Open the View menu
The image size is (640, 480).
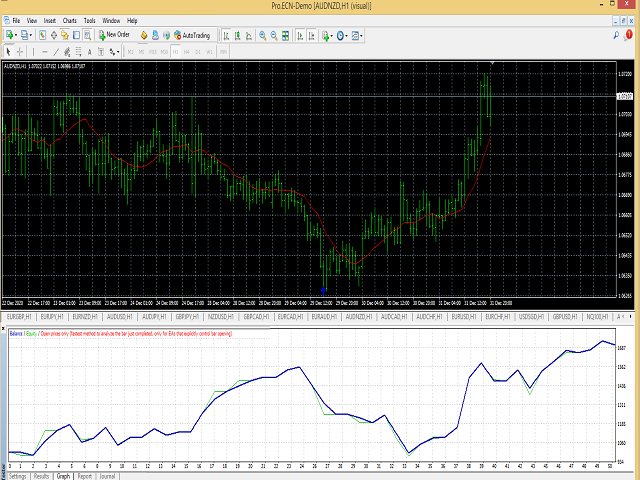click(x=32, y=20)
